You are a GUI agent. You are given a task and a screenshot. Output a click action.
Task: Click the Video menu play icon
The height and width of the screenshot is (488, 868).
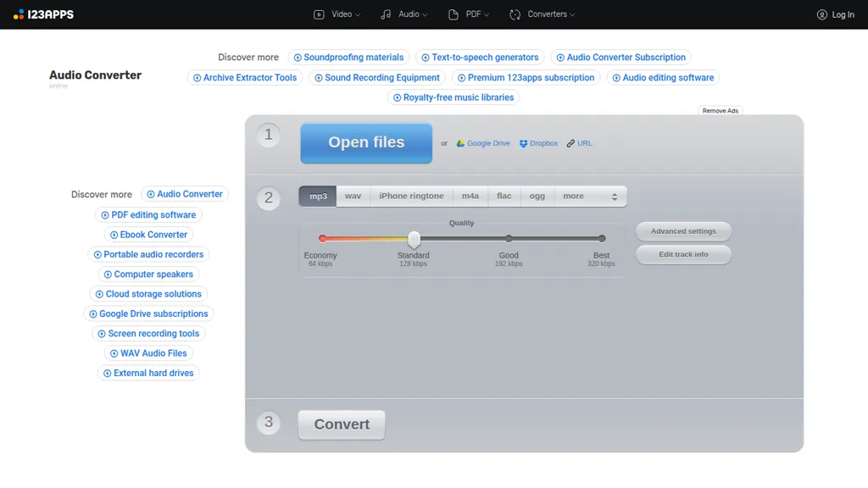319,14
